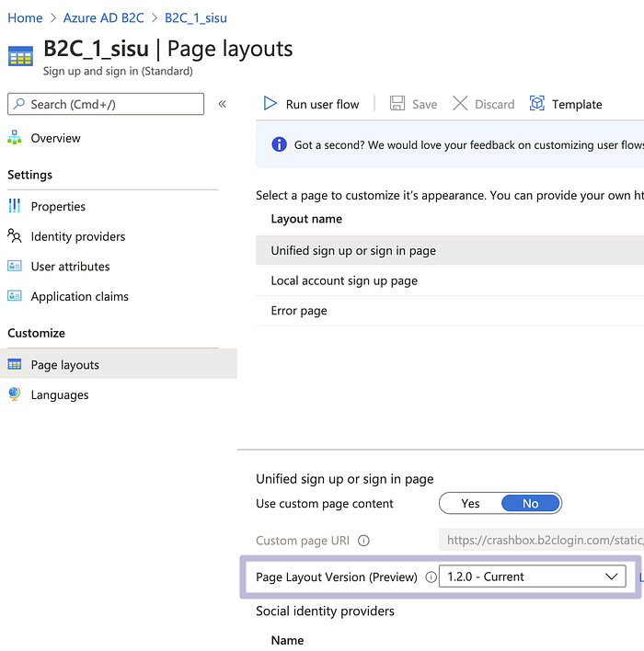Open the Template cube icon
Viewport: 644px width, 651px height.
tap(536, 103)
